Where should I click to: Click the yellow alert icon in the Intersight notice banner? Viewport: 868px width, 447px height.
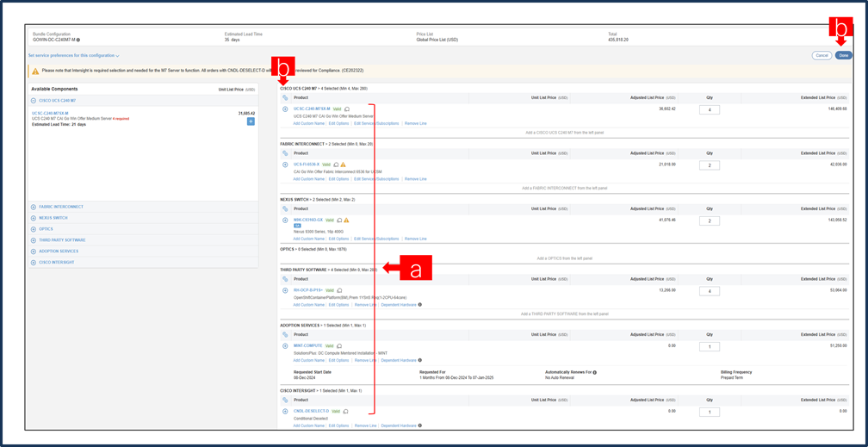(35, 71)
